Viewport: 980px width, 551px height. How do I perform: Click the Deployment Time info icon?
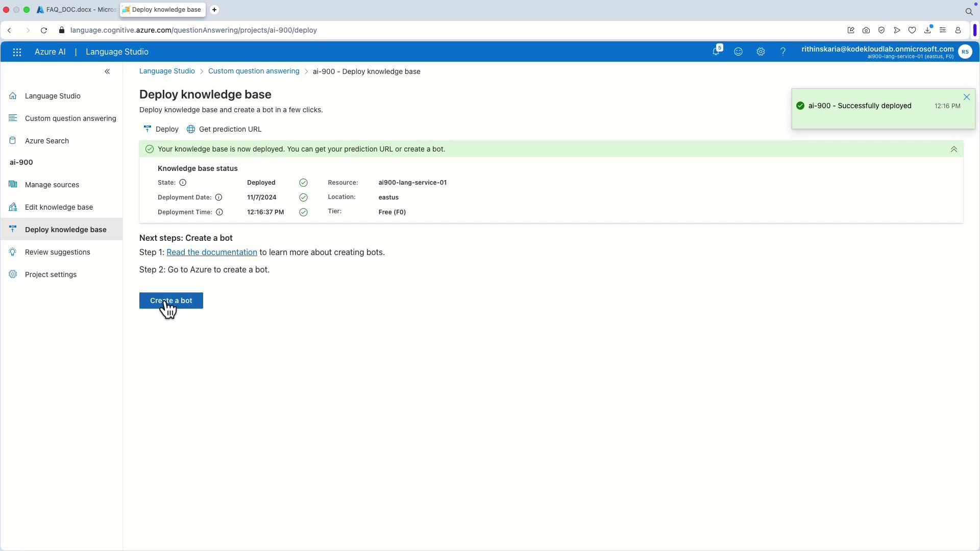219,212
